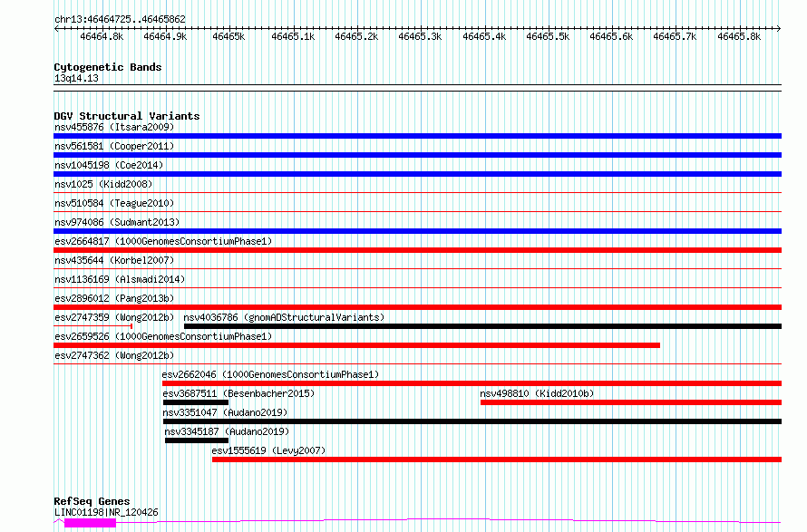Open the esv2747359 (Wong2012b) label

(114, 317)
